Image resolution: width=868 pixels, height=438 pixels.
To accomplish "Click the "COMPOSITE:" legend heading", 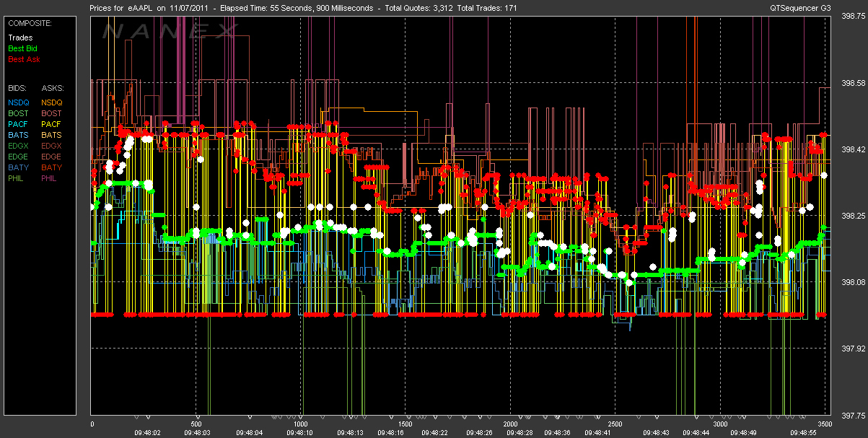I will coord(30,23).
